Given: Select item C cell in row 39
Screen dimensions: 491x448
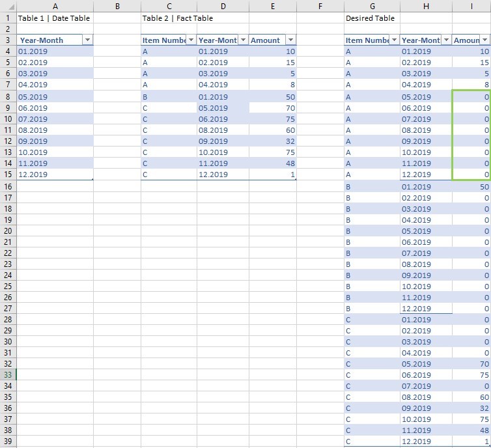Looking at the screenshot, I should point(372,441).
